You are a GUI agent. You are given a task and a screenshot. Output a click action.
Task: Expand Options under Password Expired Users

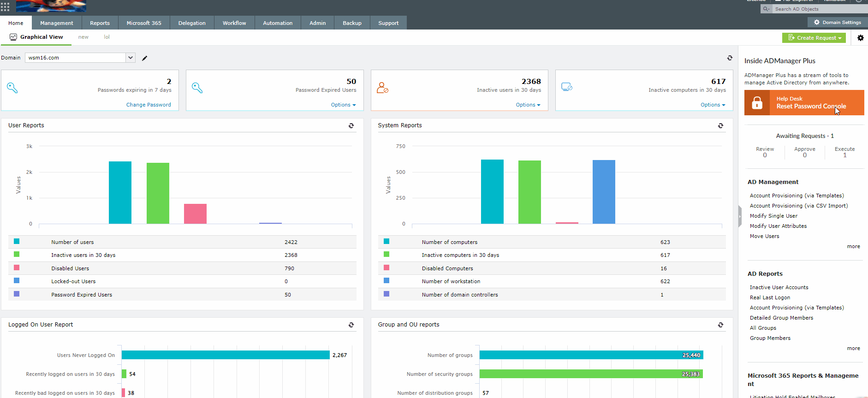click(x=344, y=105)
